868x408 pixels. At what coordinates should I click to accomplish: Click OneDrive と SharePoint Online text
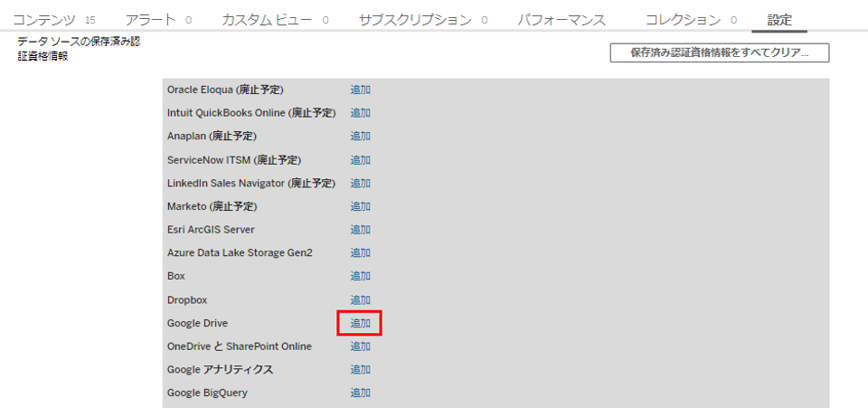click(x=240, y=346)
